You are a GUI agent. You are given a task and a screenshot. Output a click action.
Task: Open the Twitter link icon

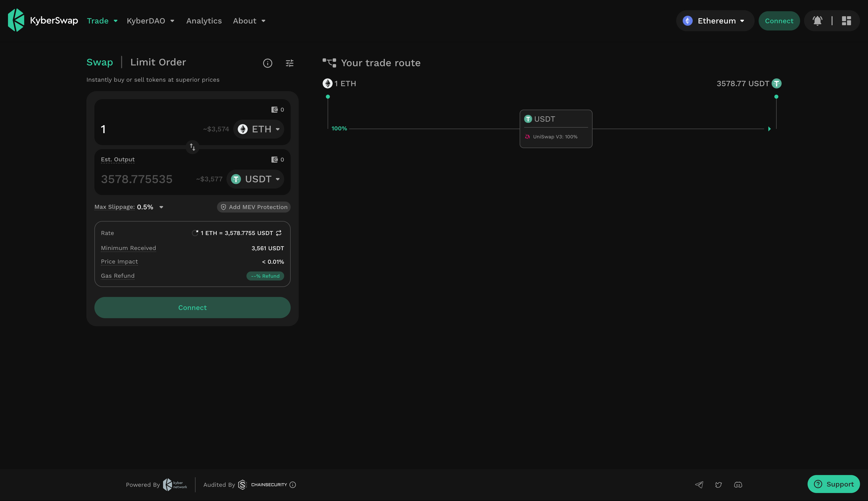pyautogui.click(x=719, y=485)
